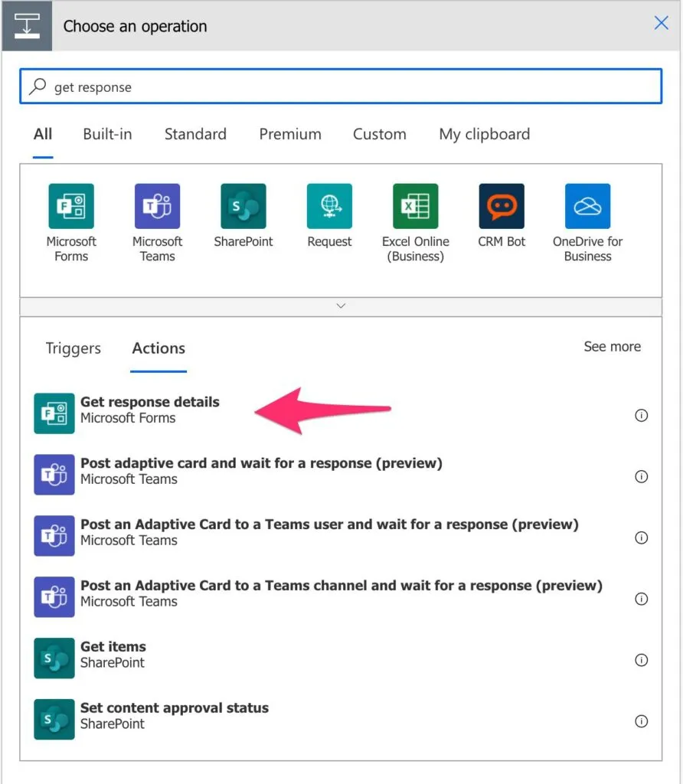Show info for Get response details
Image resolution: width=683 pixels, height=784 pixels.
[x=642, y=416]
